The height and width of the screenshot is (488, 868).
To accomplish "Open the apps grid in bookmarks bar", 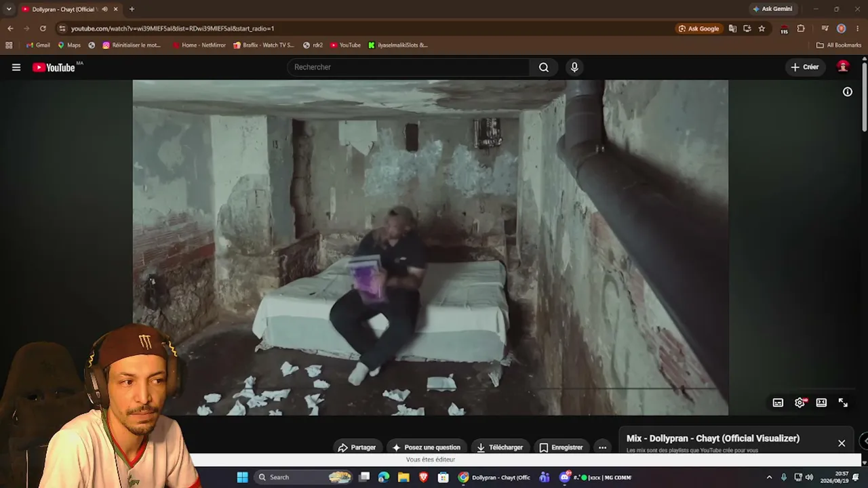I will point(9,45).
